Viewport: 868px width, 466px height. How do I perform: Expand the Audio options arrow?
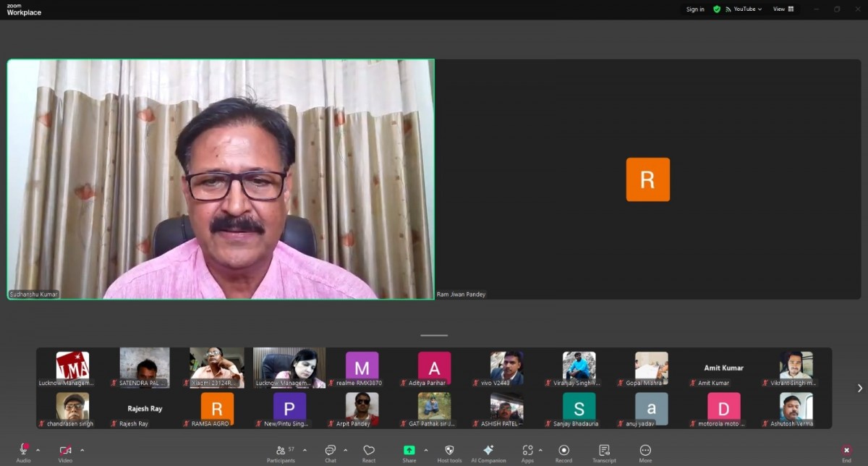click(38, 450)
